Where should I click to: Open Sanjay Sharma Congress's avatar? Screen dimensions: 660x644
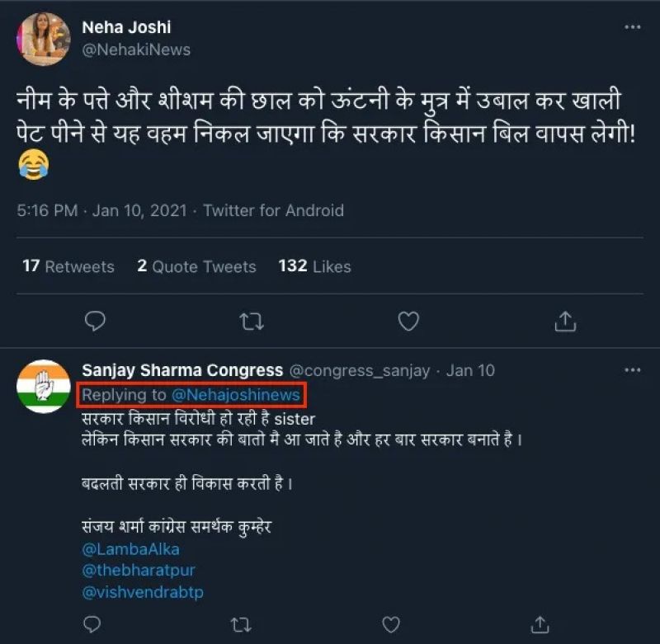point(44,387)
